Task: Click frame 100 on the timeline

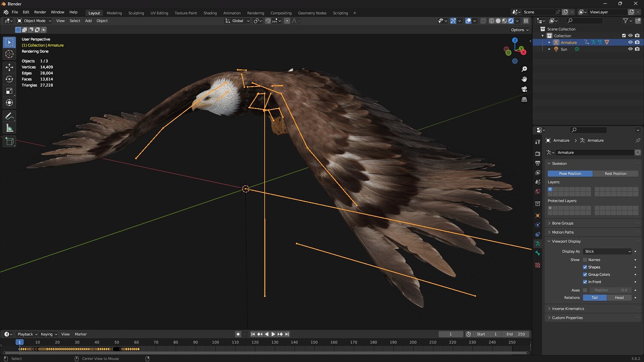Action: pos(216,342)
